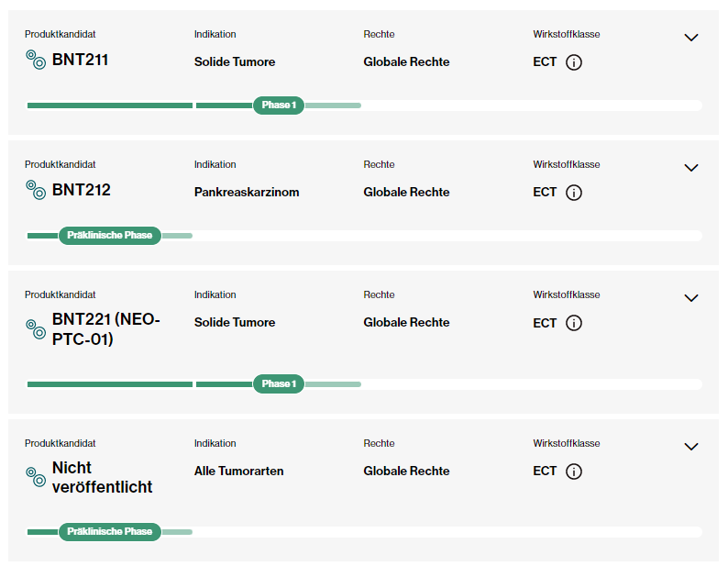The height and width of the screenshot is (566, 728).
Task: Click the Pankreaskarzinom indication text
Action: pos(247,193)
